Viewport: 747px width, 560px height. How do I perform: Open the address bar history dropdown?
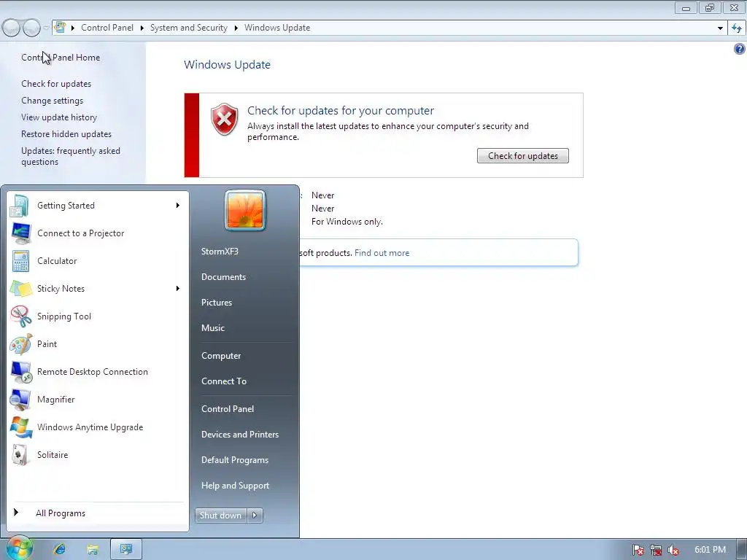720,28
